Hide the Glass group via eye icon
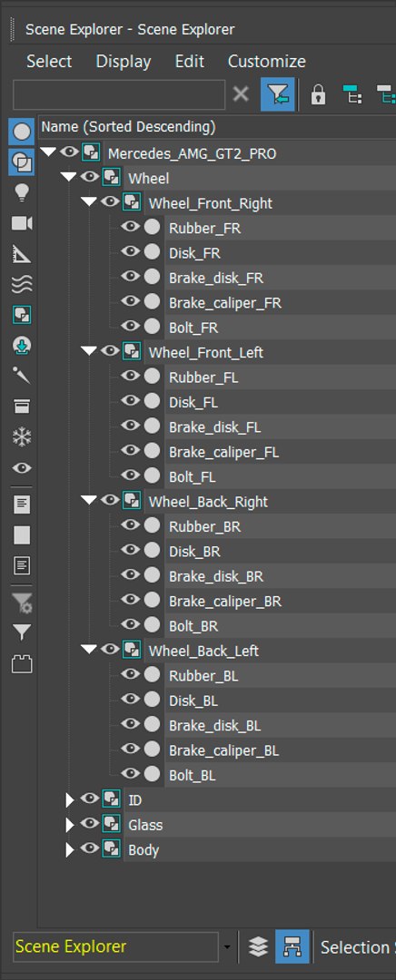This screenshot has width=396, height=980. point(90,824)
